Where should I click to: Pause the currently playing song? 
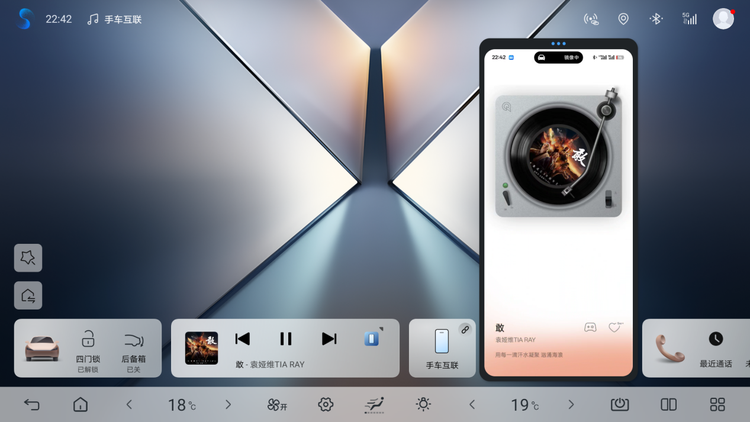pos(285,339)
